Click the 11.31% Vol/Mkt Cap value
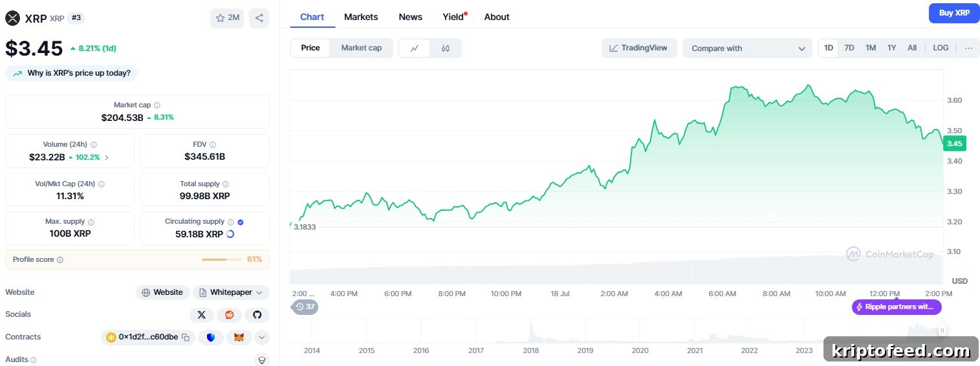Viewport: 980px width, 366px height. coord(70,195)
